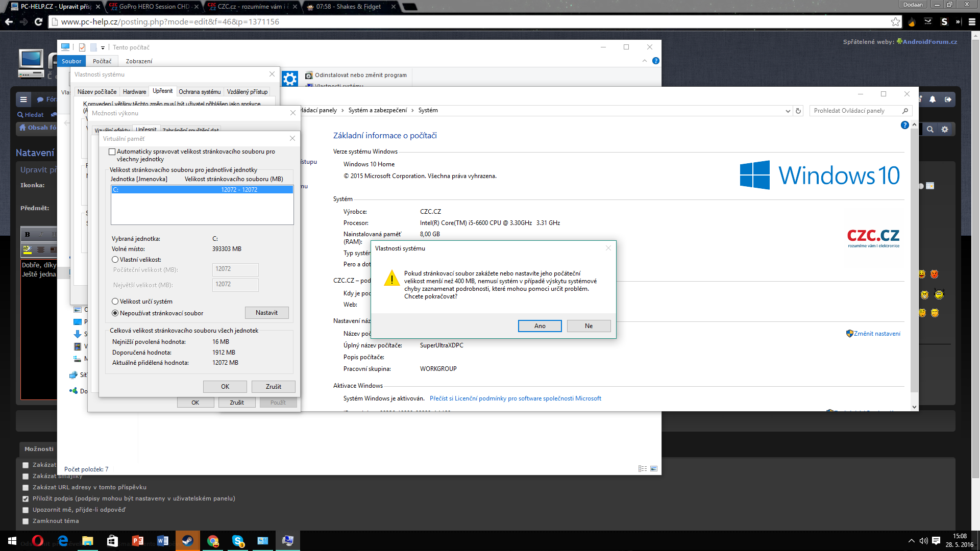Select Vlastní velikost radio option
The height and width of the screenshot is (551, 980).
coord(115,260)
